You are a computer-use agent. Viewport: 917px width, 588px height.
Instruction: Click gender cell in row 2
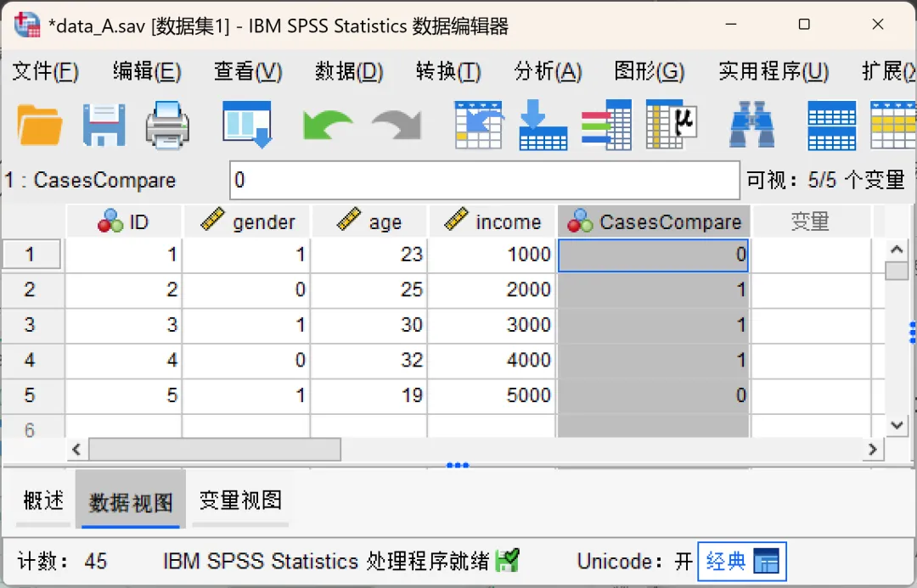point(247,290)
